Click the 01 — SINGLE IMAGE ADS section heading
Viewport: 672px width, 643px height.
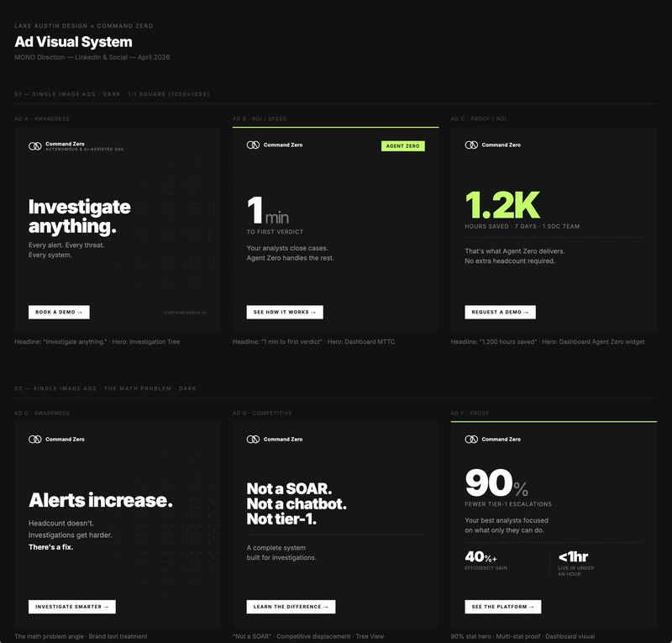(112, 94)
